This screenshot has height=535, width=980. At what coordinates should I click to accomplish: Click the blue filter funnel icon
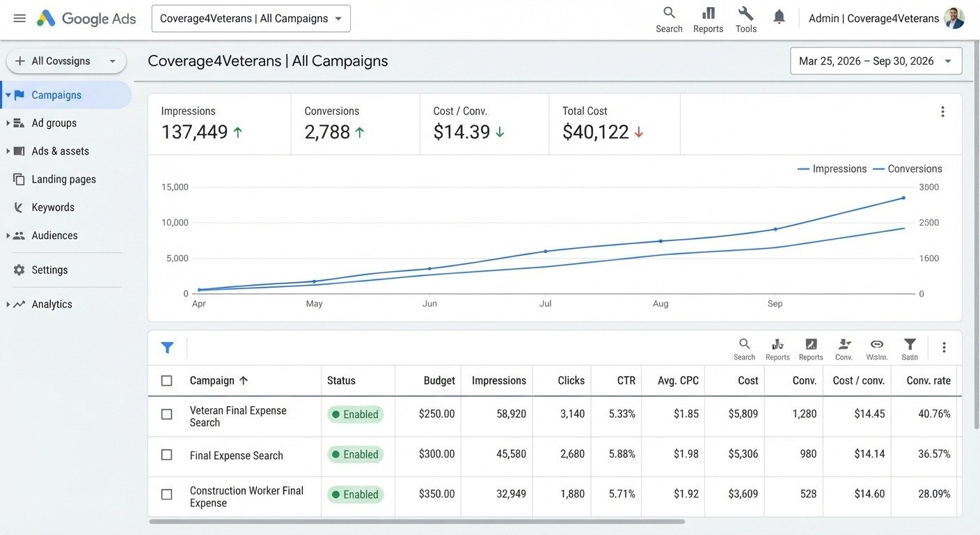click(167, 348)
